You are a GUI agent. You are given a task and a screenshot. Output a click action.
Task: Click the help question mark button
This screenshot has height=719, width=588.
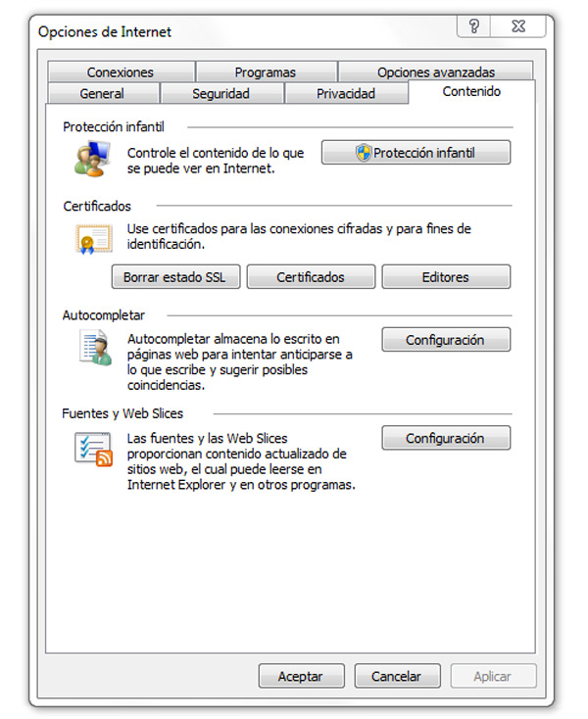(474, 27)
